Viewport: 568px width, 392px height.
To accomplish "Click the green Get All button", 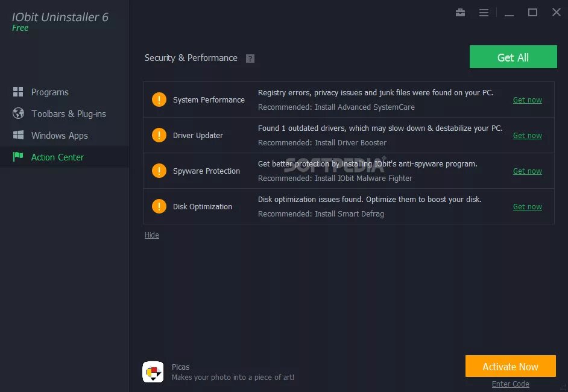I will pyautogui.click(x=513, y=57).
